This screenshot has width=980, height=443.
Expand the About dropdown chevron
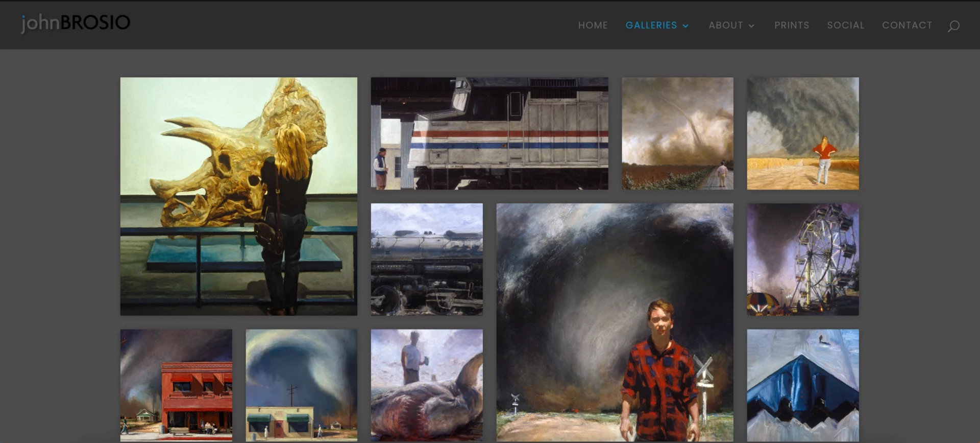point(751,26)
